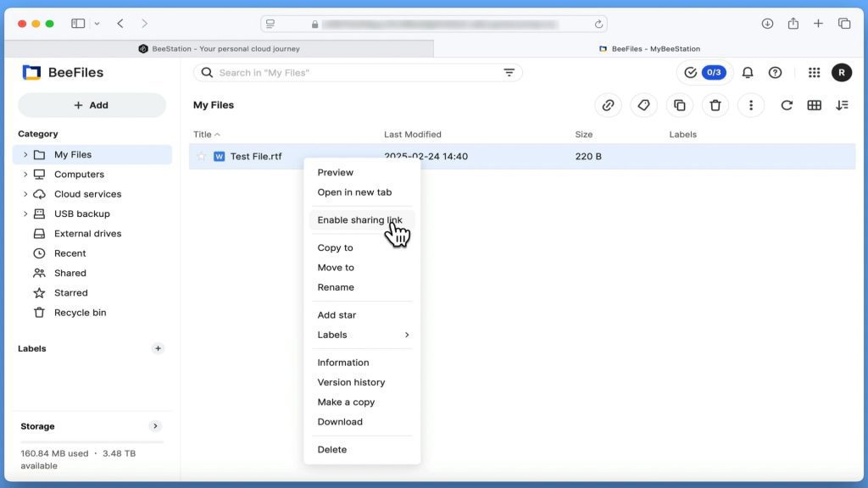Viewport: 868px width, 488px height.
Task: Choose Move to menu entry
Action: point(362,268)
